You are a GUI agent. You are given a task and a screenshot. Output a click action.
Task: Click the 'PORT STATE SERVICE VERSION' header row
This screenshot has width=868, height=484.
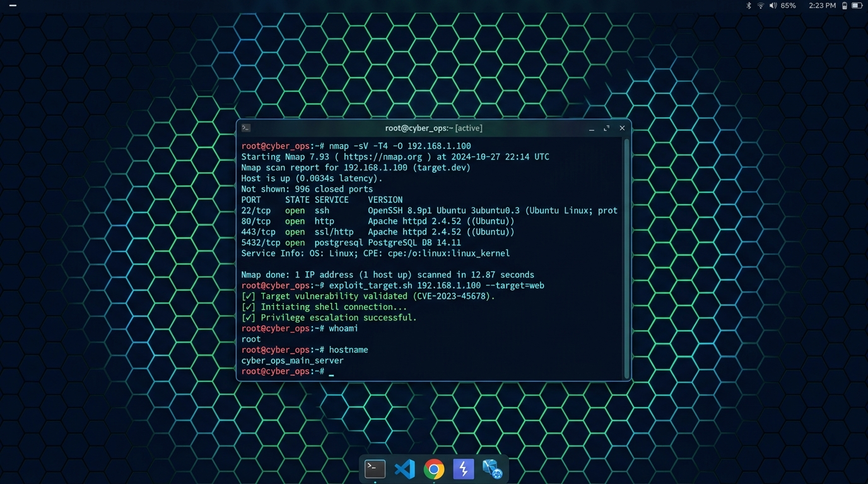pyautogui.click(x=322, y=200)
